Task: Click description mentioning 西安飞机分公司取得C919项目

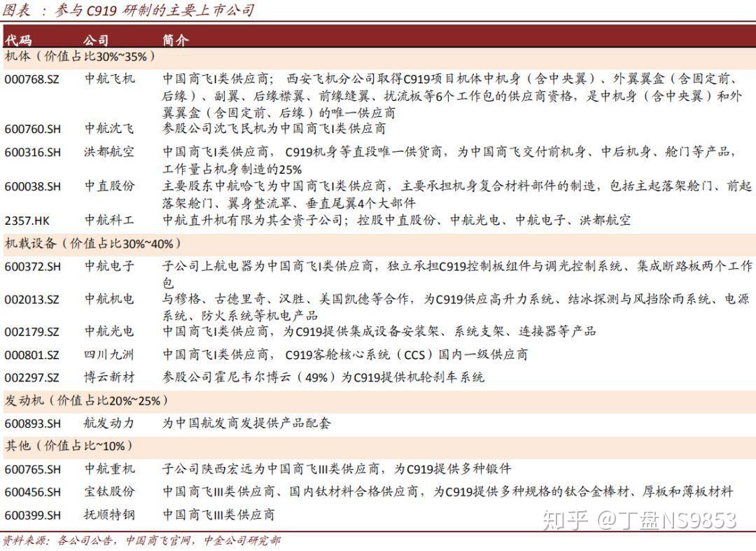Action: click(x=452, y=95)
